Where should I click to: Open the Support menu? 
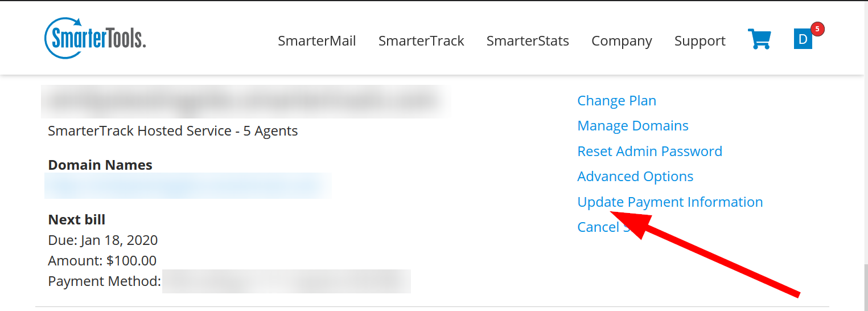pos(700,41)
